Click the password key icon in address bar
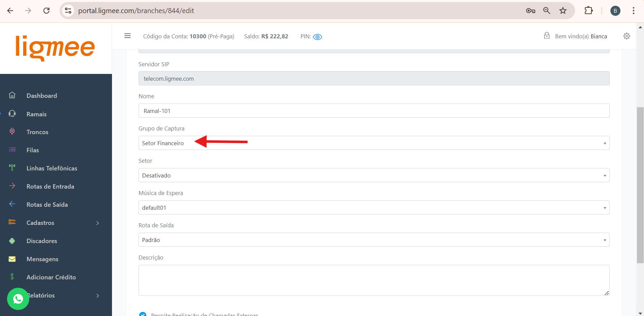 point(530,11)
